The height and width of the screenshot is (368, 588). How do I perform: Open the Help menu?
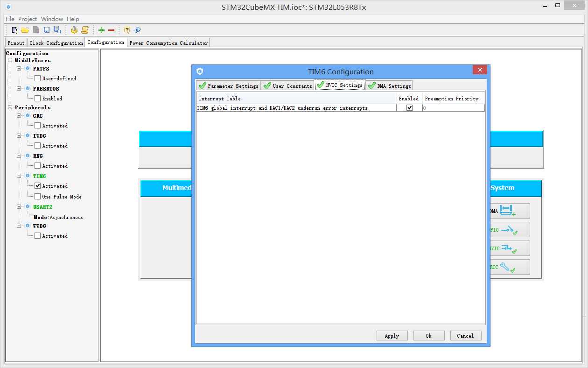[x=73, y=19]
